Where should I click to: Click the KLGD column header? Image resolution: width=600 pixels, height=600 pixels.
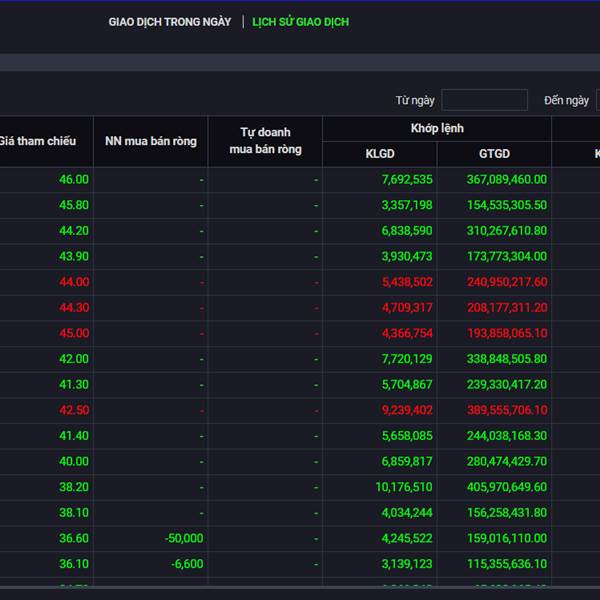coord(380,154)
